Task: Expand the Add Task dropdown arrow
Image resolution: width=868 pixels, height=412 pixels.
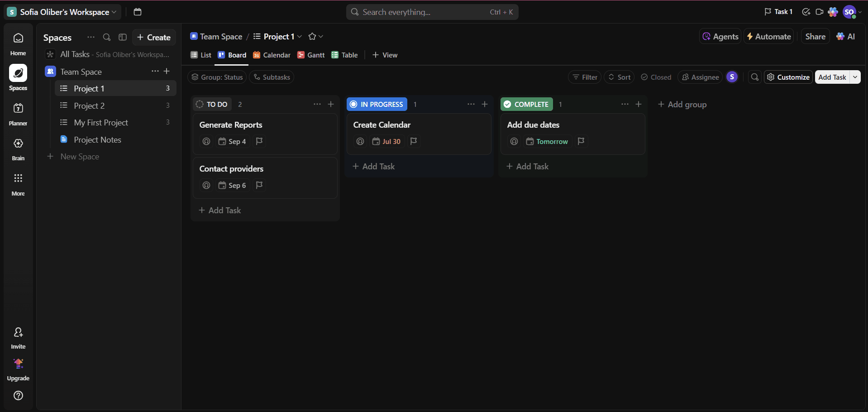Action: pos(855,77)
